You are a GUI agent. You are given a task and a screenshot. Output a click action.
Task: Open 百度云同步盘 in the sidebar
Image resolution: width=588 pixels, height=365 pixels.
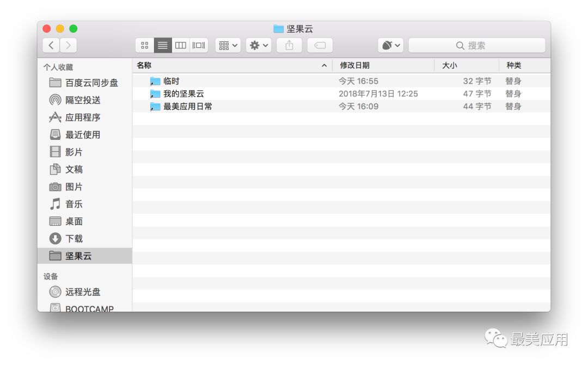click(85, 83)
